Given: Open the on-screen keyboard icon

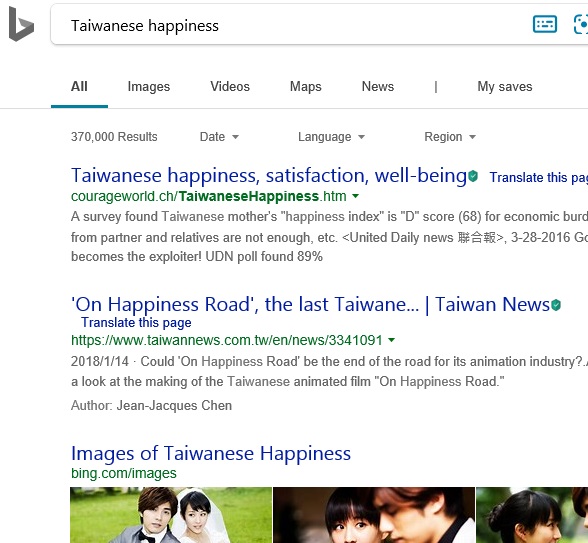Looking at the screenshot, I should [544, 24].
